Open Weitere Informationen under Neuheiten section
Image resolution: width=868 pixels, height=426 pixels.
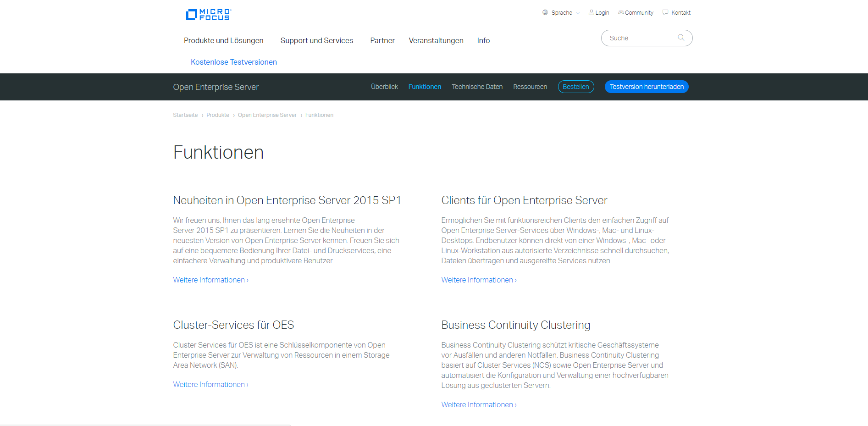tap(211, 280)
